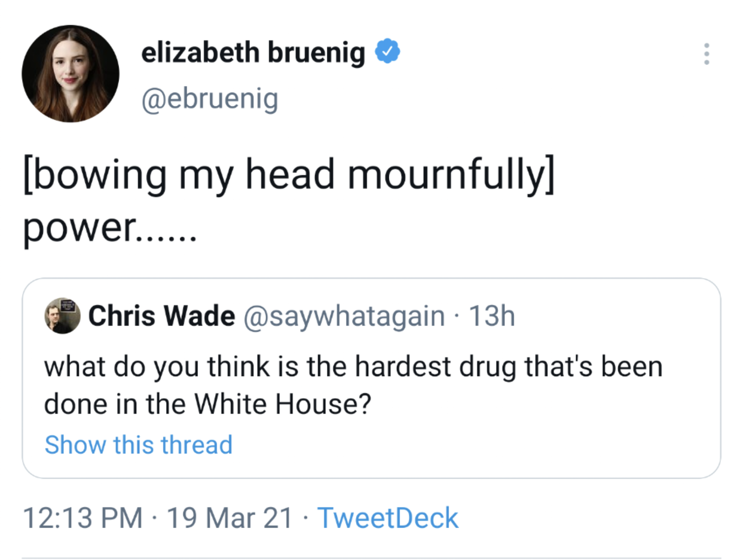Click the divider line below the timestamp
743x560 pixels.
[x=371, y=558]
